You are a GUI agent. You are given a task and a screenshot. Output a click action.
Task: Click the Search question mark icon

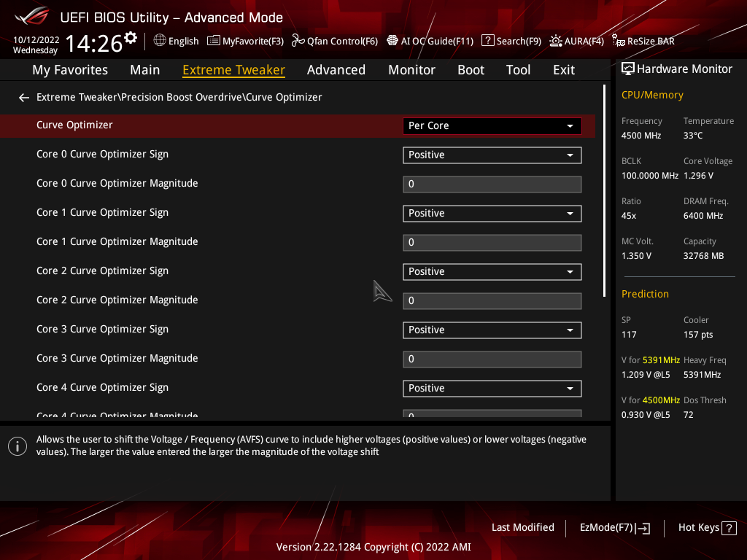pos(488,41)
